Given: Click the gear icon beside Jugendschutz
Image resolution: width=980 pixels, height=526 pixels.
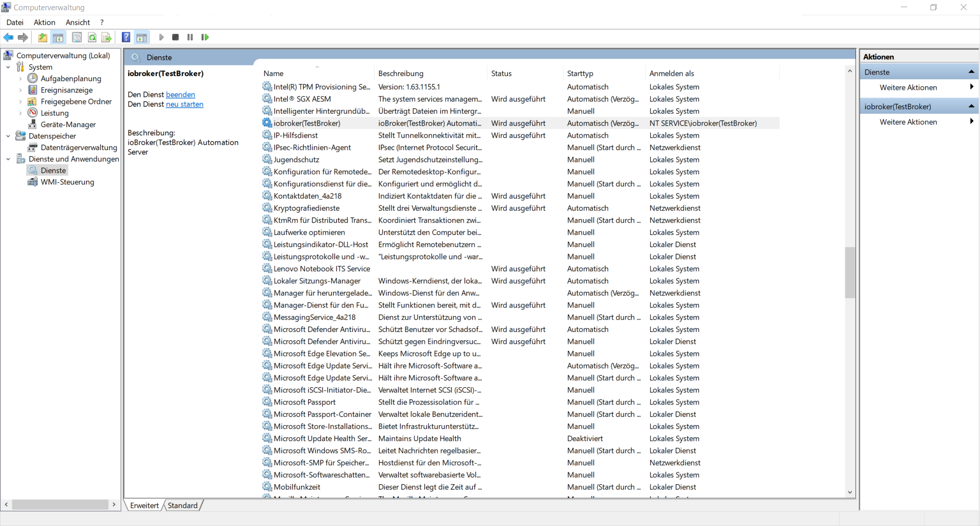Looking at the screenshot, I should 267,159.
